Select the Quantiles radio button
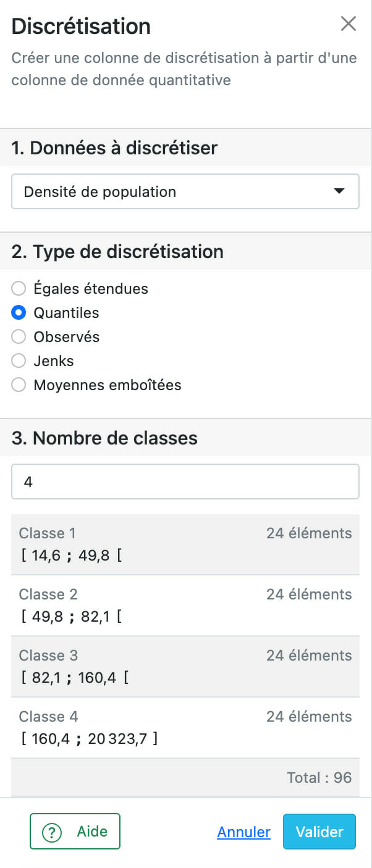Viewport: 372px width, 868px height. 19,313
